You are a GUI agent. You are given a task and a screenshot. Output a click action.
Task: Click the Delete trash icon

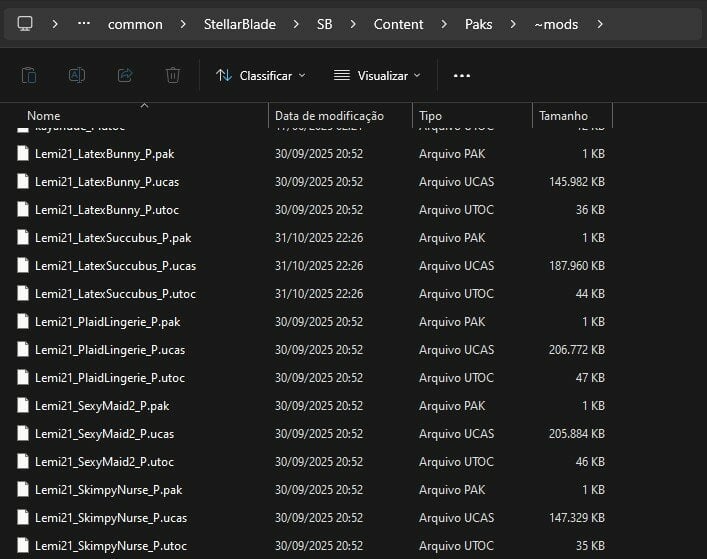[173, 75]
